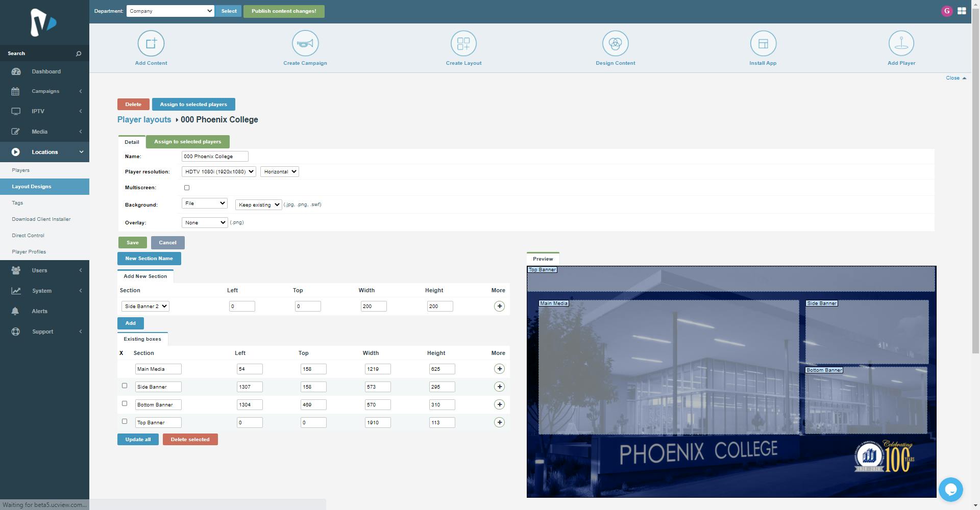Change the Player resolution dropdown

(218, 171)
